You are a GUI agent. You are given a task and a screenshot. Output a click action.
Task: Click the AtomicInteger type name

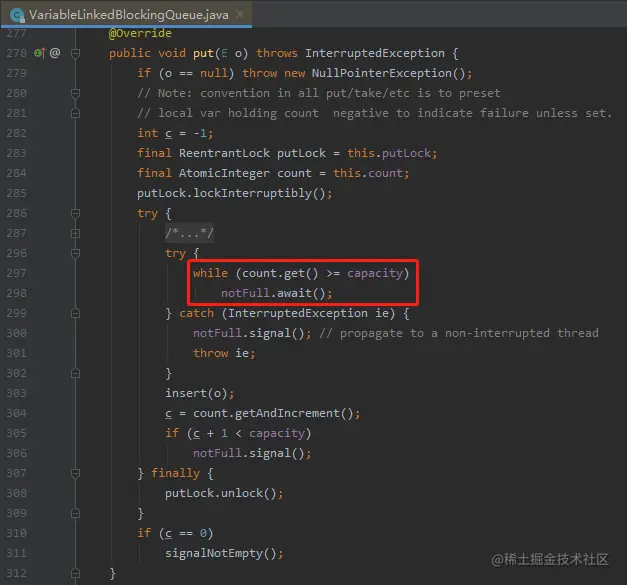(x=224, y=173)
